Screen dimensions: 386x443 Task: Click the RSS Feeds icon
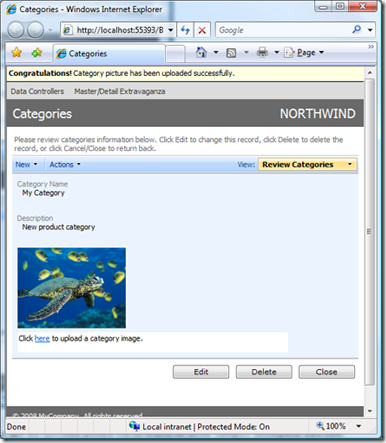pyautogui.click(x=231, y=53)
